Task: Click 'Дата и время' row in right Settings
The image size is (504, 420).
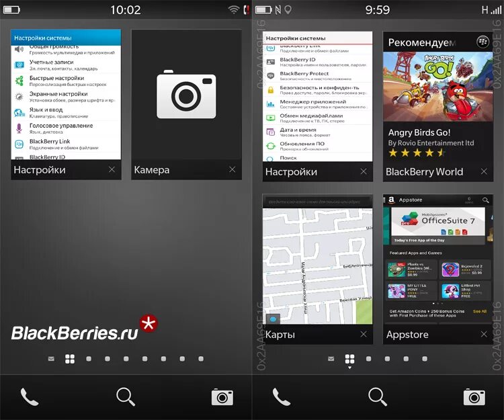Action: point(318,132)
